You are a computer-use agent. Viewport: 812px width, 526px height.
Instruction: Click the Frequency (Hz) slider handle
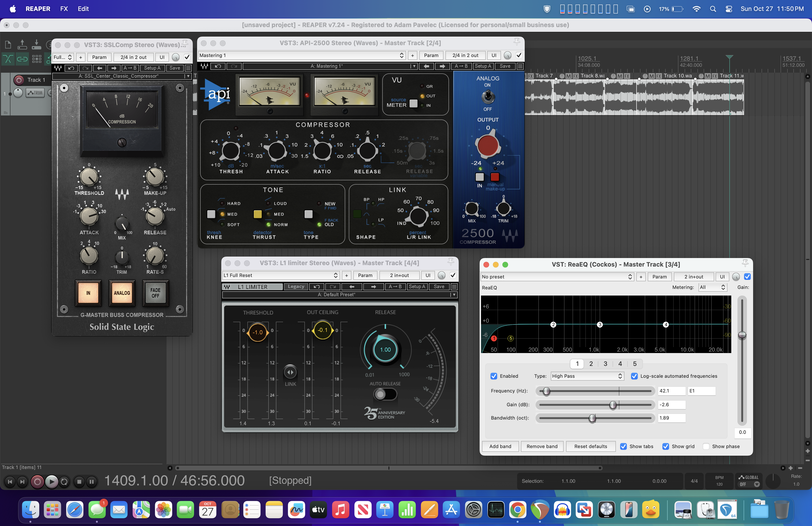tap(546, 391)
